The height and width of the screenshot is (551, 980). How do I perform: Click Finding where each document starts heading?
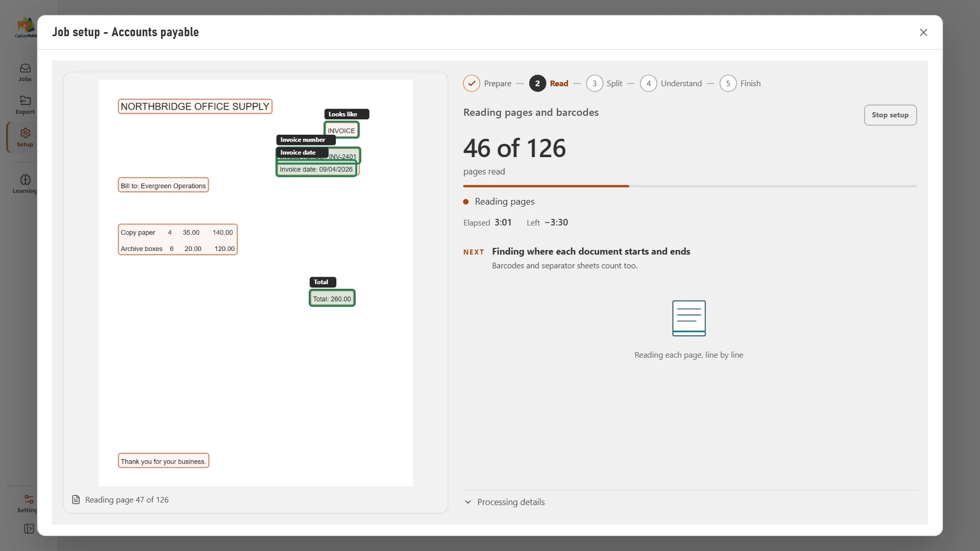click(591, 252)
